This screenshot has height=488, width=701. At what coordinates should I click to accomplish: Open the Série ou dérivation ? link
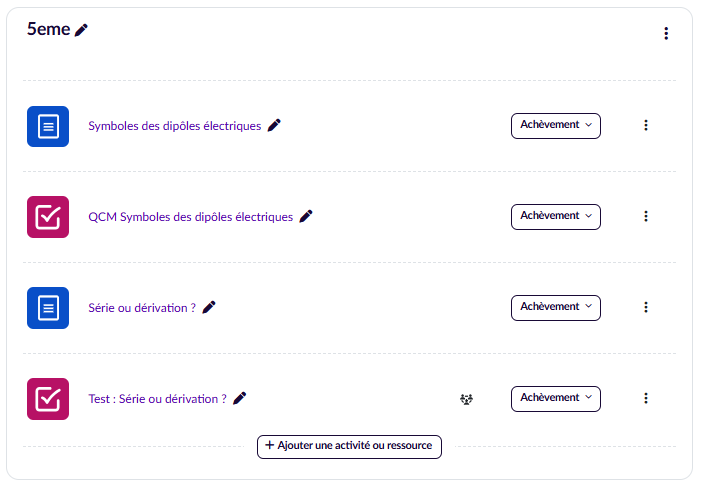[142, 308]
